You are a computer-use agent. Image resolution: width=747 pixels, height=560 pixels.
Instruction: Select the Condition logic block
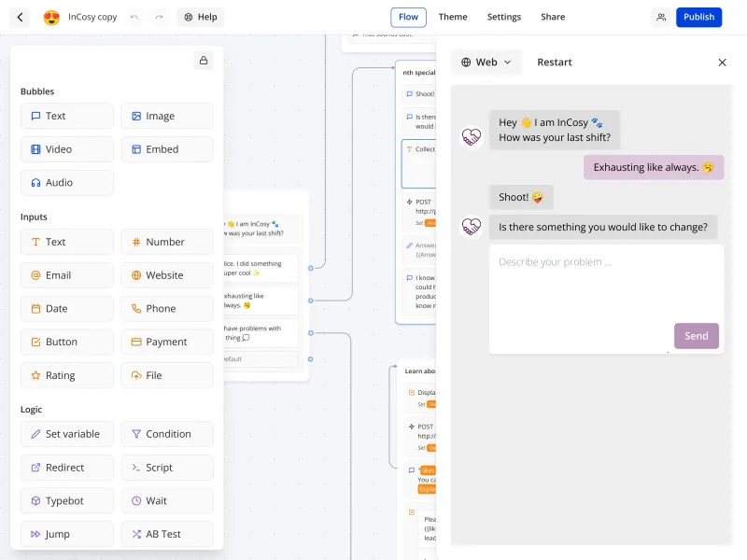[x=167, y=434]
